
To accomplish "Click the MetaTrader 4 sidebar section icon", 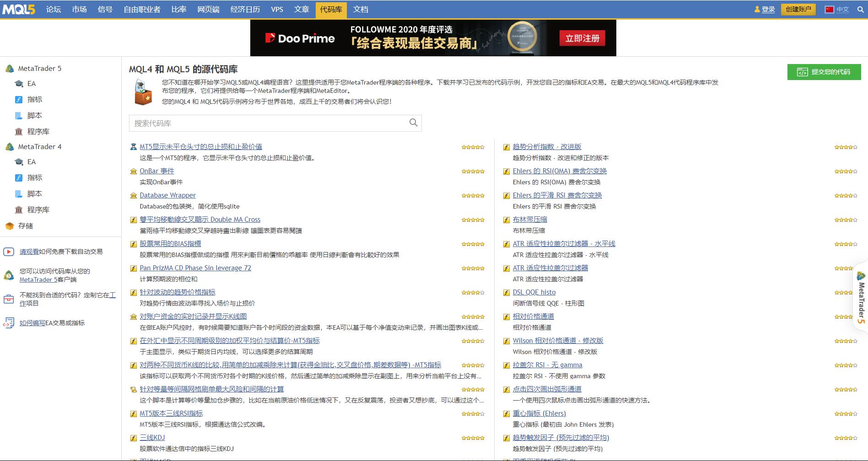I will [x=10, y=147].
